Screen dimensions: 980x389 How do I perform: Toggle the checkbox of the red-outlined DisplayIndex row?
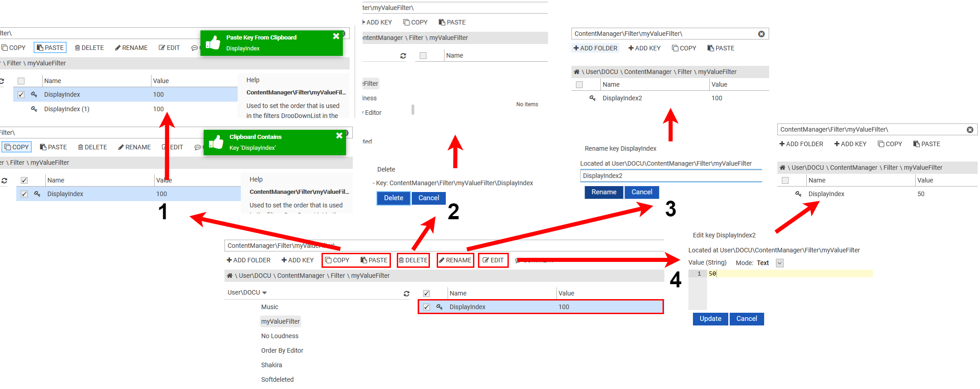point(426,307)
